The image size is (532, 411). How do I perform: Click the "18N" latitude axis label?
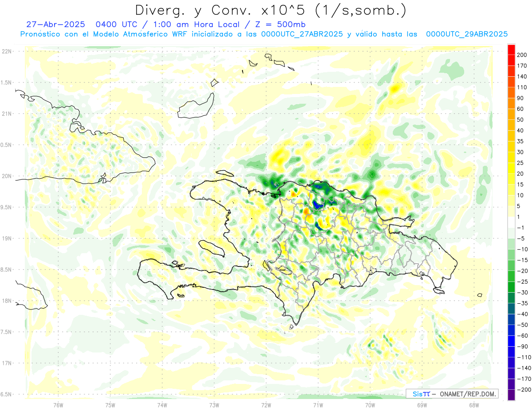click(6, 301)
